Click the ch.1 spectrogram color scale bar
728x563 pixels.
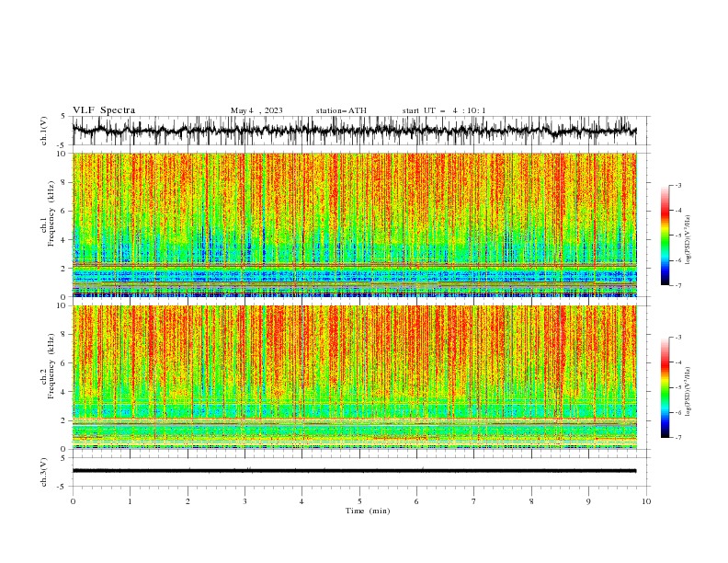pos(665,236)
